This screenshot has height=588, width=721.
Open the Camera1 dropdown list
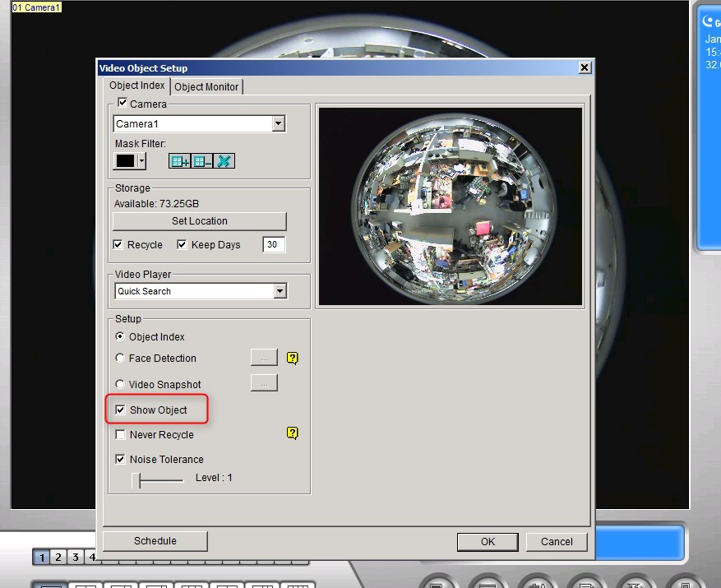278,123
